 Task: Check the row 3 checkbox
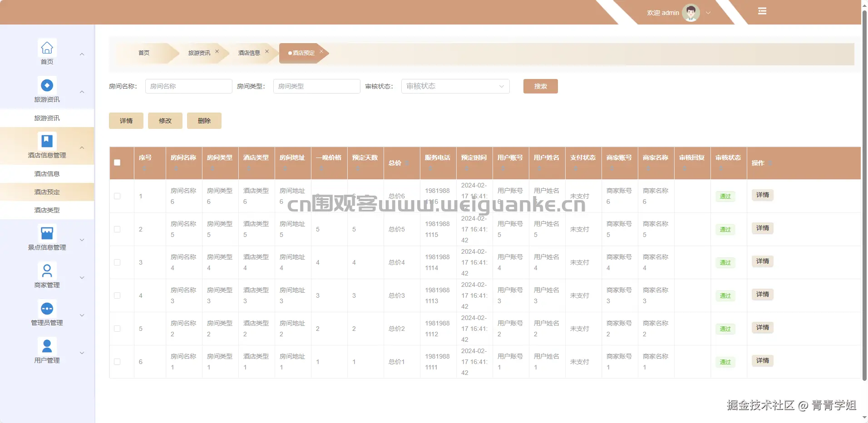(x=117, y=262)
